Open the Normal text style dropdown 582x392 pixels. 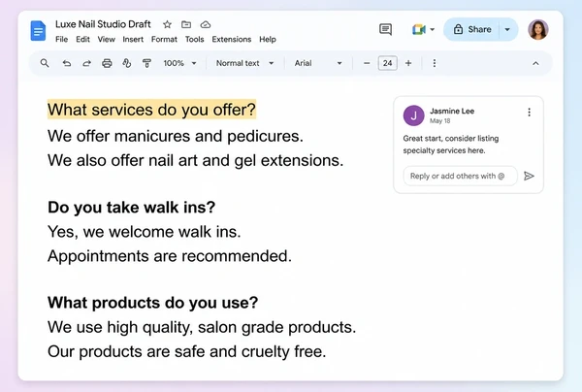(x=245, y=63)
